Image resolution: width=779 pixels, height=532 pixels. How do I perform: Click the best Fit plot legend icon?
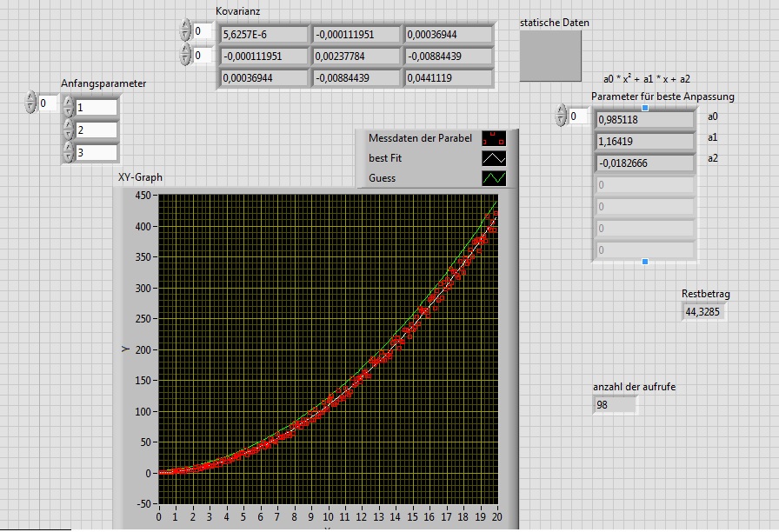coord(493,158)
